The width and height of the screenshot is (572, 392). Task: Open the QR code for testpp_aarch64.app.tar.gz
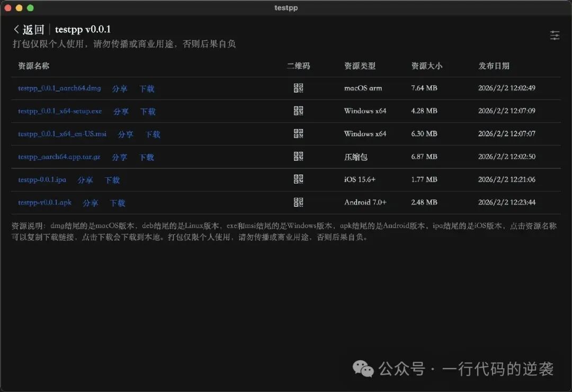[x=298, y=157]
